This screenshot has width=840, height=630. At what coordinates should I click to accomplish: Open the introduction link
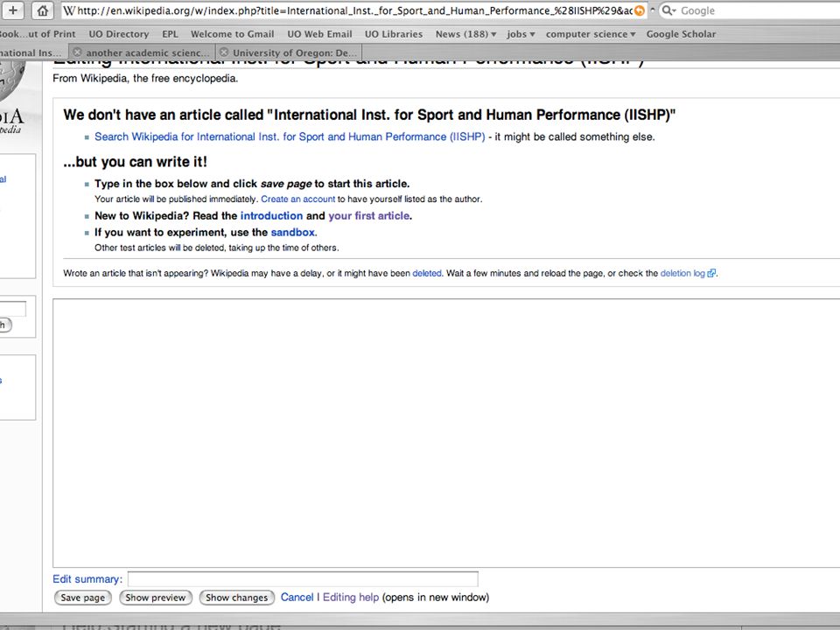271,216
